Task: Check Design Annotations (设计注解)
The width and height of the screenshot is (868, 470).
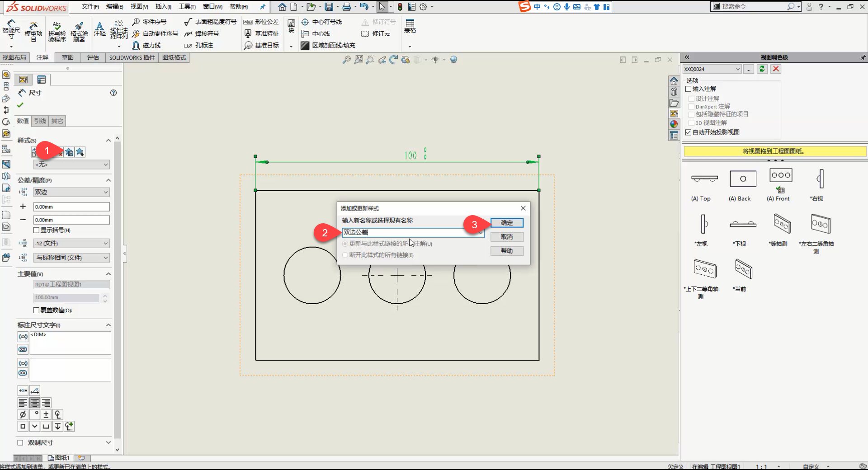Action: (x=691, y=99)
